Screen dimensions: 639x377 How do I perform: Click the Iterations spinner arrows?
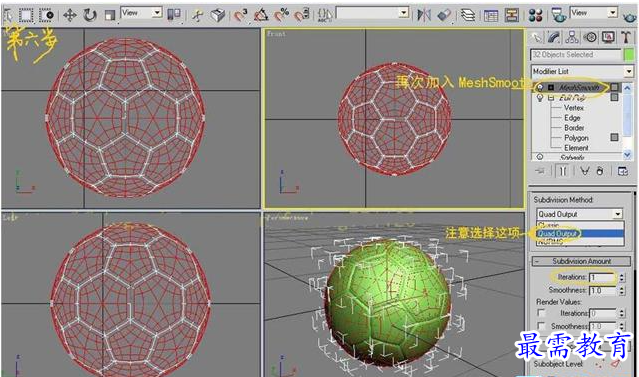[x=622, y=278]
